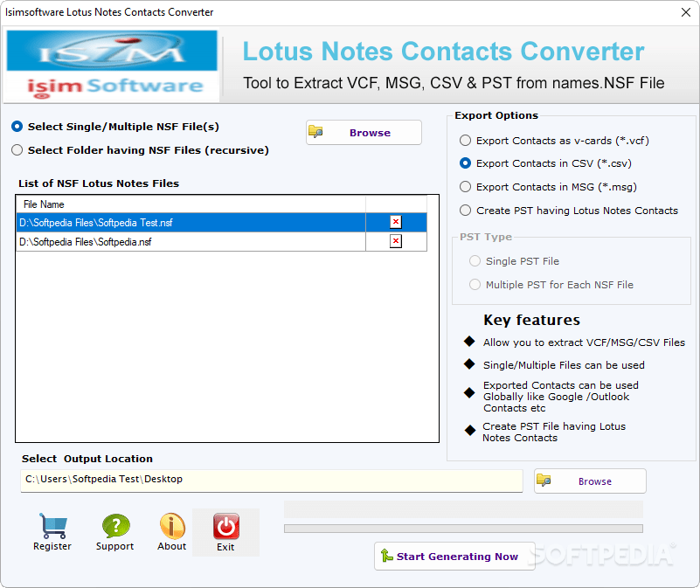
Task: Select the Single PST File option
Action: pos(475,260)
